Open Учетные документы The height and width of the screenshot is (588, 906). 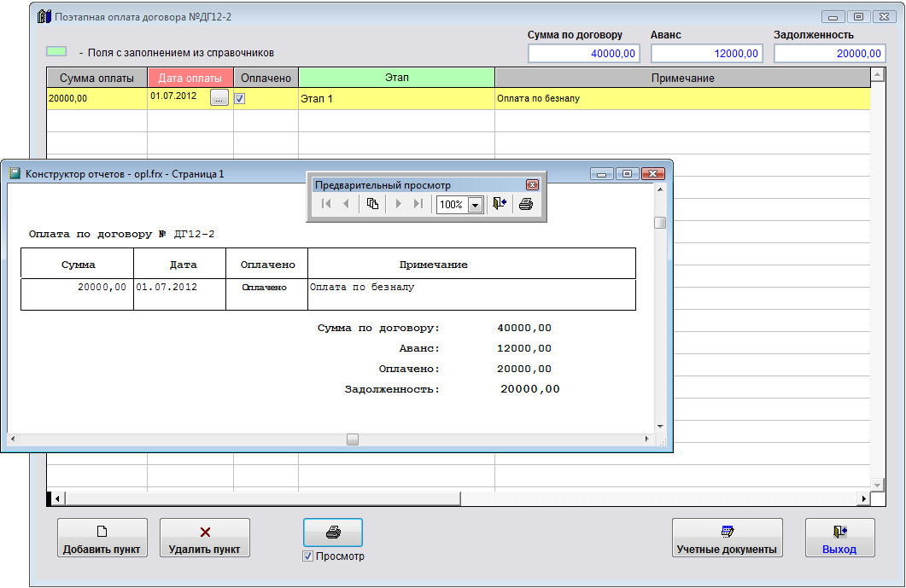(x=727, y=539)
